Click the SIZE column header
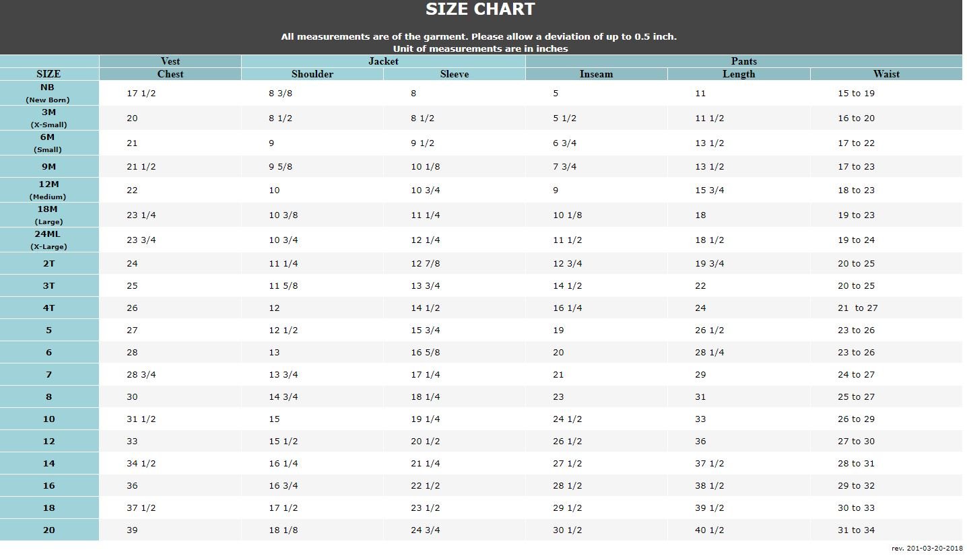Viewport: 967px width, 560px height. tap(48, 74)
